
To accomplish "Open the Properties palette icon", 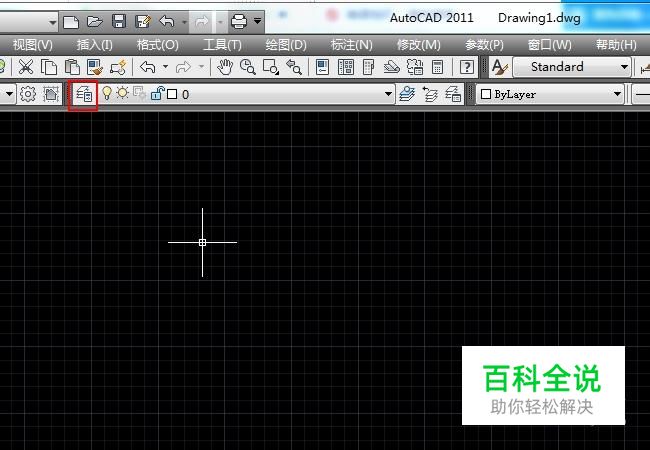I will [x=323, y=67].
